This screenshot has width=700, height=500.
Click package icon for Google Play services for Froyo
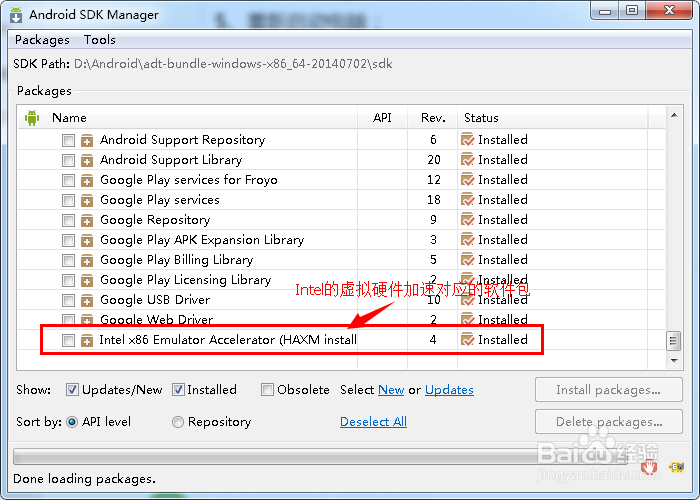click(x=87, y=180)
